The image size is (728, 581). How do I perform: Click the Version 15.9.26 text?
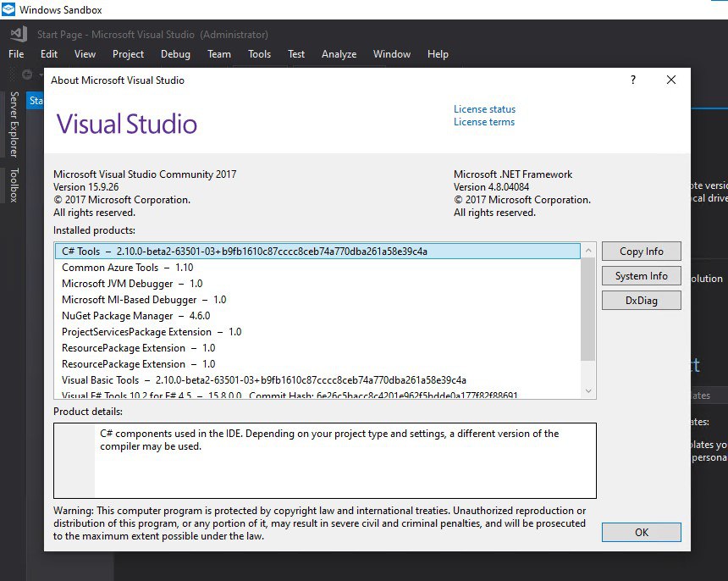(85, 187)
